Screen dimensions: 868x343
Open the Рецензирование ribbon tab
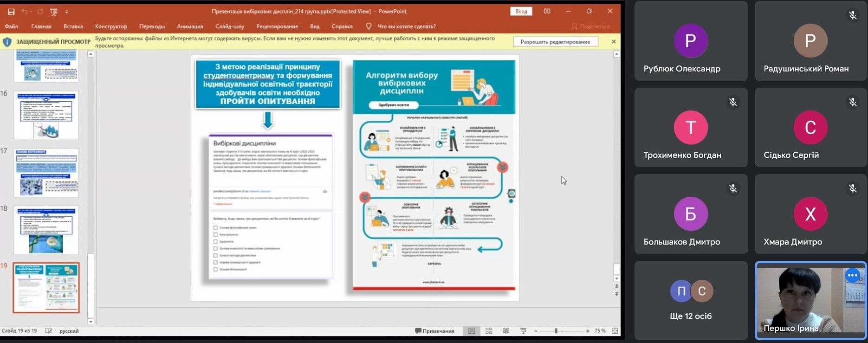277,26
